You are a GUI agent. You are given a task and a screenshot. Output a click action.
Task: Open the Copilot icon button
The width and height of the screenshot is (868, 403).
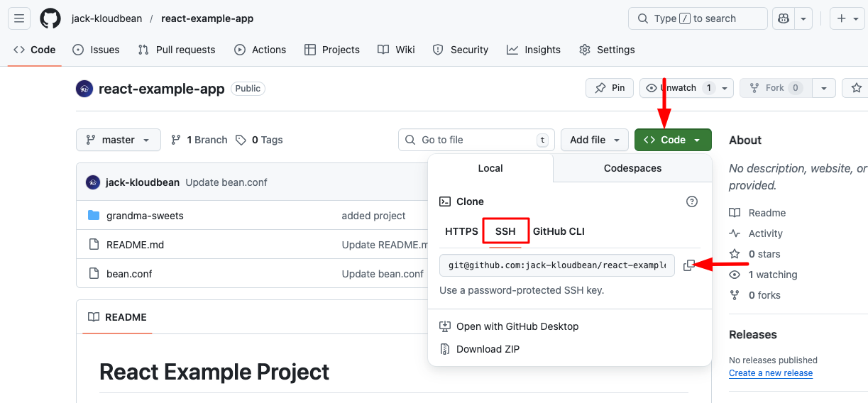coord(784,18)
